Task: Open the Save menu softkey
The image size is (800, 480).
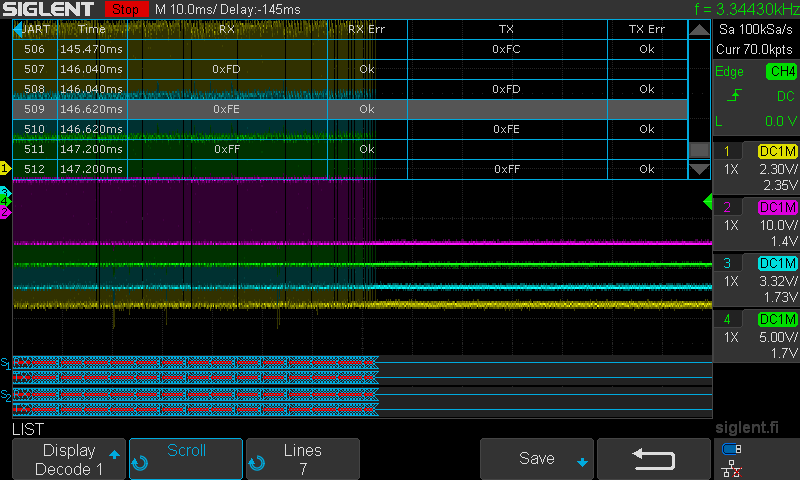Action: coord(537,459)
